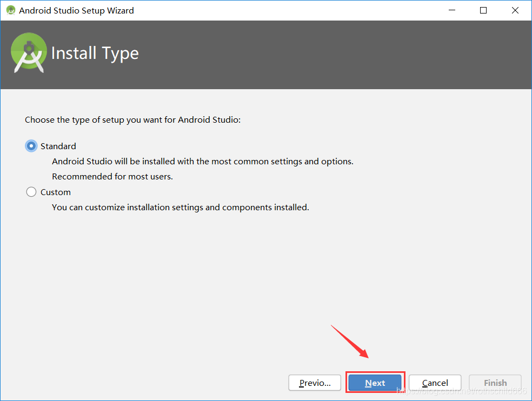This screenshot has width=532, height=401.
Task: Click 'Recommended for most users.' text
Action: (x=112, y=176)
